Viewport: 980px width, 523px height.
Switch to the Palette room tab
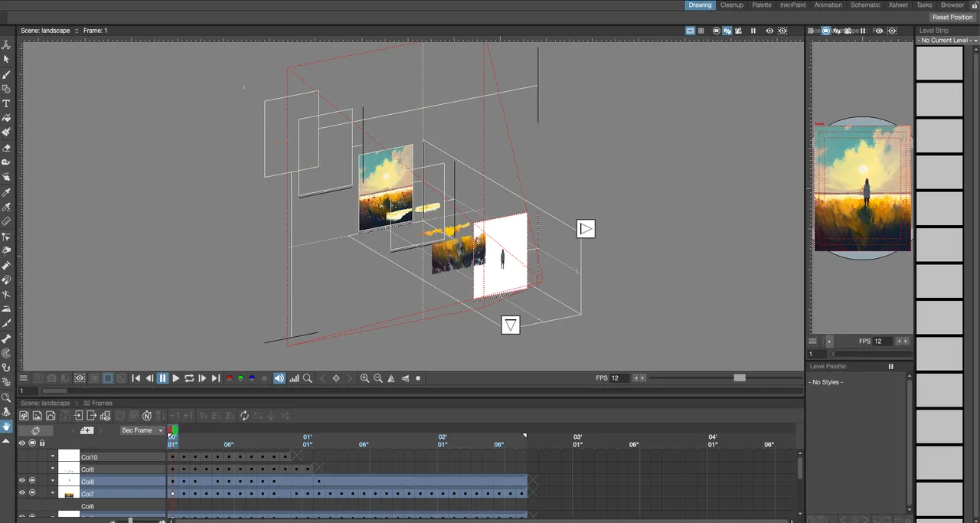[762, 5]
